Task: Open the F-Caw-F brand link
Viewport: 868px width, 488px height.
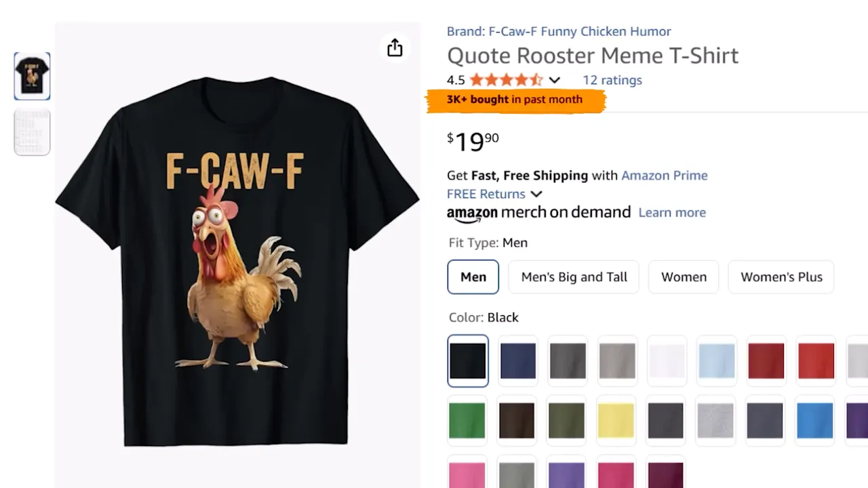Action: (x=559, y=31)
